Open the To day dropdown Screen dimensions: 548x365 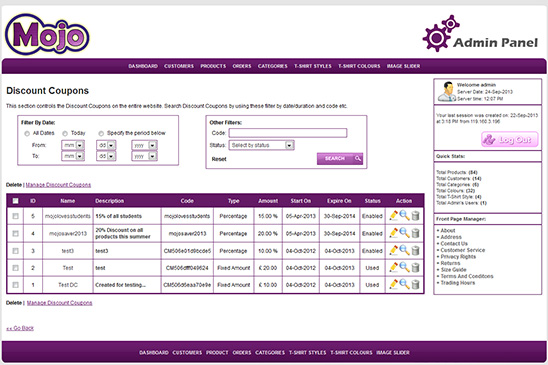click(106, 156)
